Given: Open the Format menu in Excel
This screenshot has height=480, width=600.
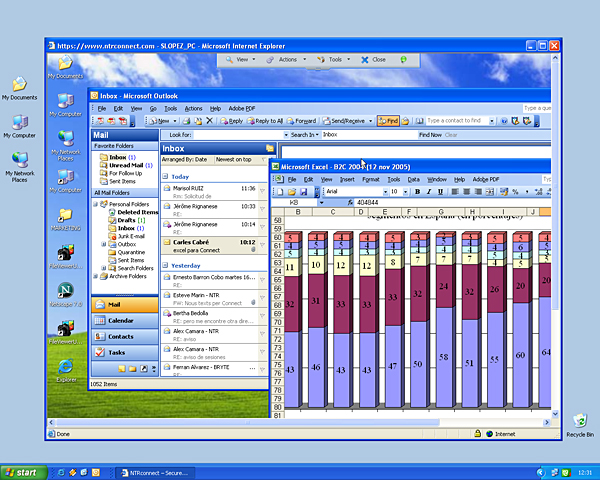Looking at the screenshot, I should click(x=370, y=179).
